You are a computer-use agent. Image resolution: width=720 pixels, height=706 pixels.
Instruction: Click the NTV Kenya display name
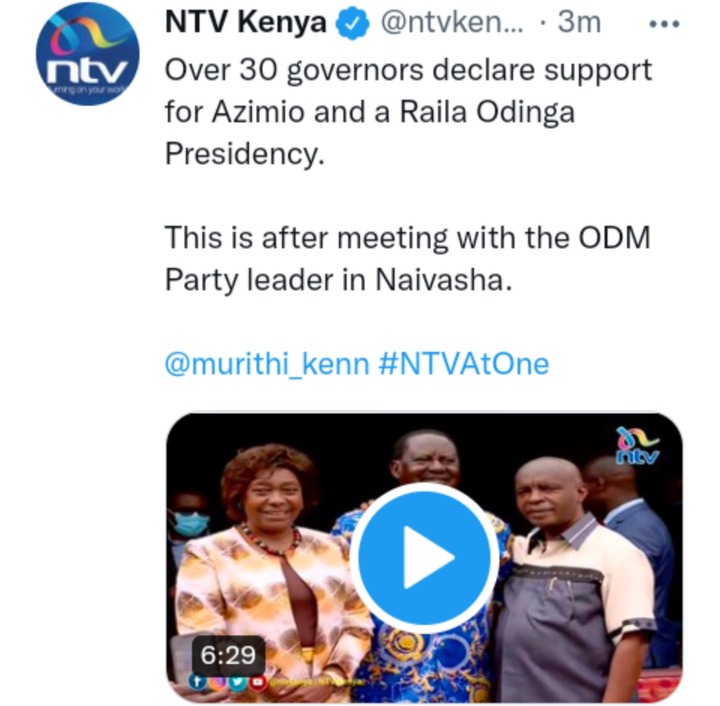246,22
